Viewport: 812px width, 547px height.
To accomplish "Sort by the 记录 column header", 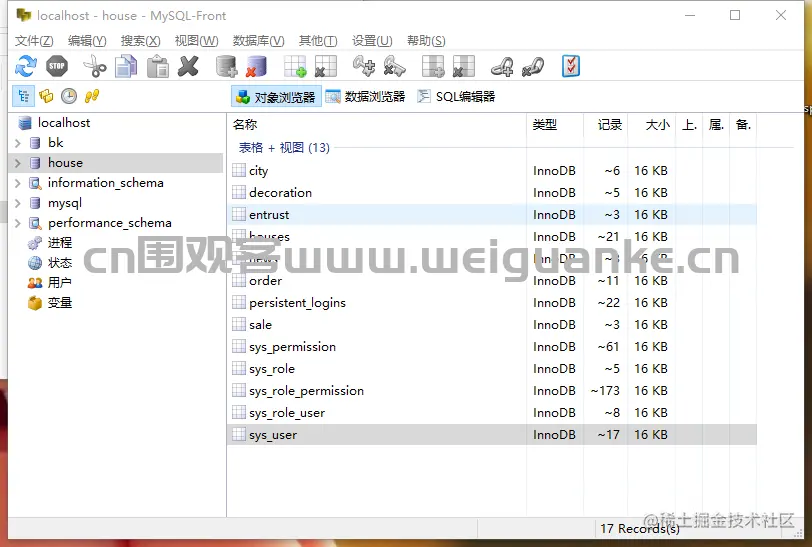I will (605, 125).
